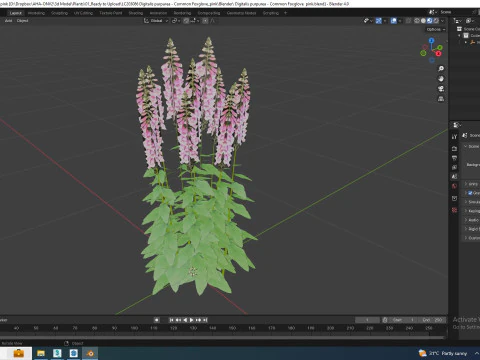Open the Object properties tab
Screen dimensions: 480x360
coord(454,198)
